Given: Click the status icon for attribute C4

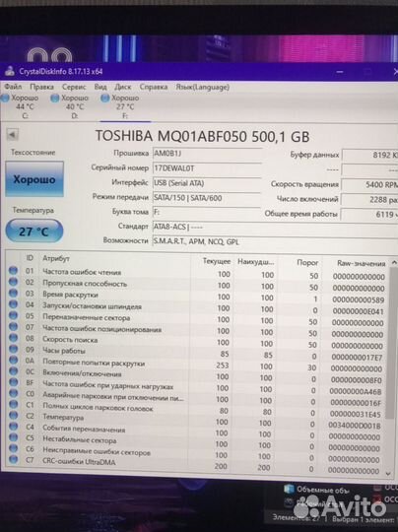Looking at the screenshot, I should click(x=13, y=427).
